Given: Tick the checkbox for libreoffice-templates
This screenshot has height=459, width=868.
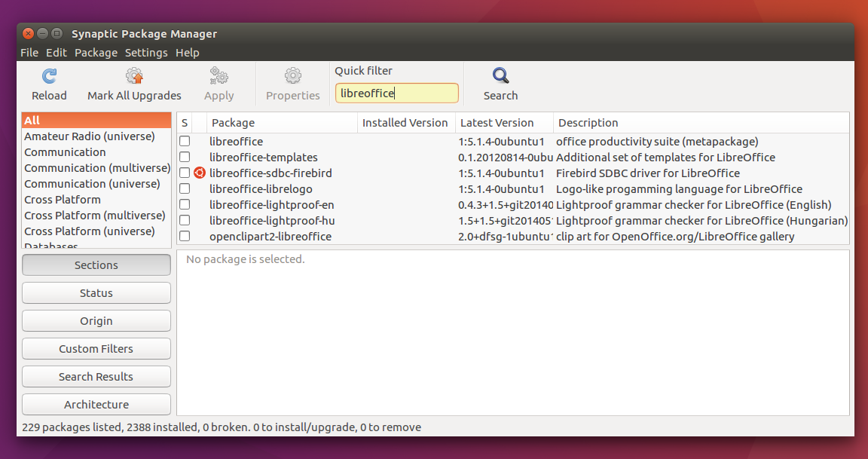Looking at the screenshot, I should tap(185, 157).
